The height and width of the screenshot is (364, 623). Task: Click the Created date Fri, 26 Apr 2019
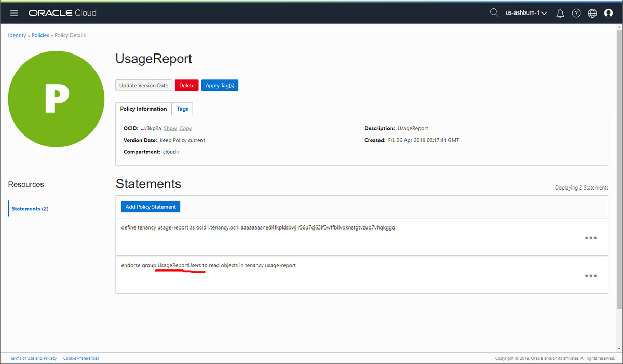[x=424, y=140]
